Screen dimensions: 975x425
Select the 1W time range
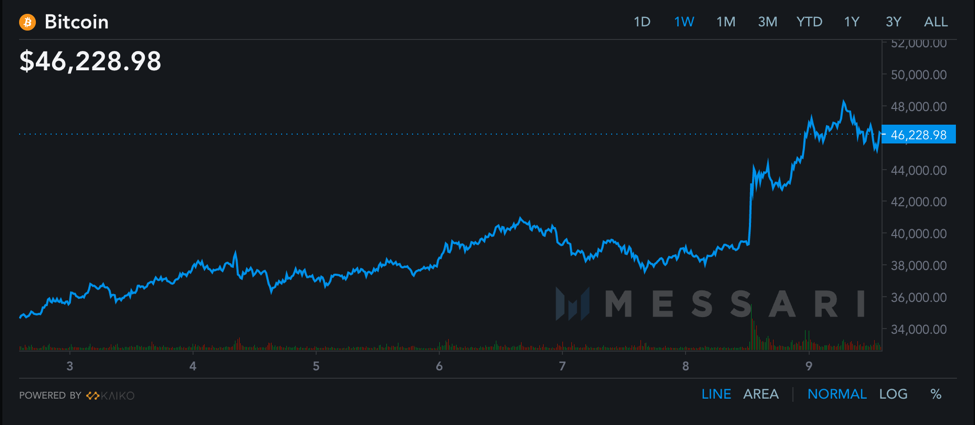pyautogui.click(x=684, y=22)
